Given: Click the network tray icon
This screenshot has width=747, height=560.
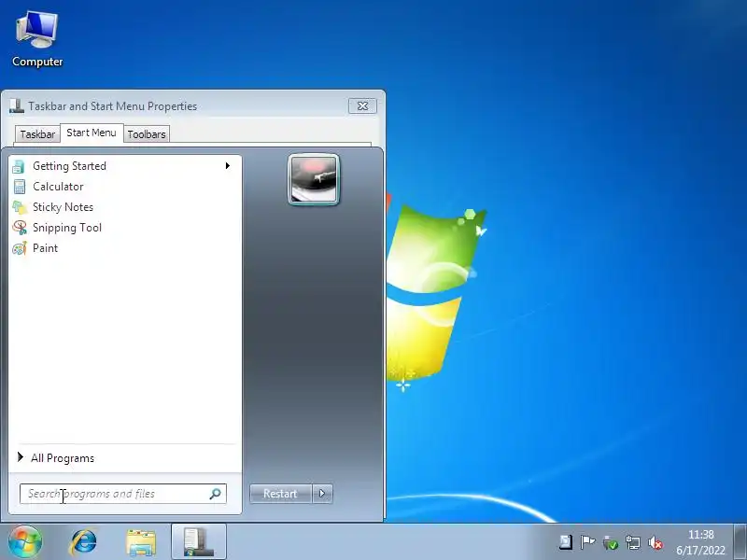Looking at the screenshot, I should pyautogui.click(x=633, y=542).
